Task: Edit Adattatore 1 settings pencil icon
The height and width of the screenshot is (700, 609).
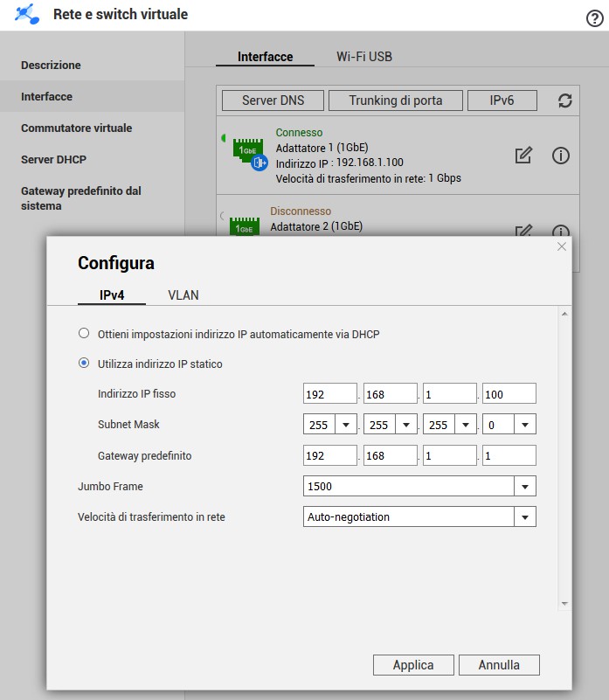Action: (x=523, y=156)
